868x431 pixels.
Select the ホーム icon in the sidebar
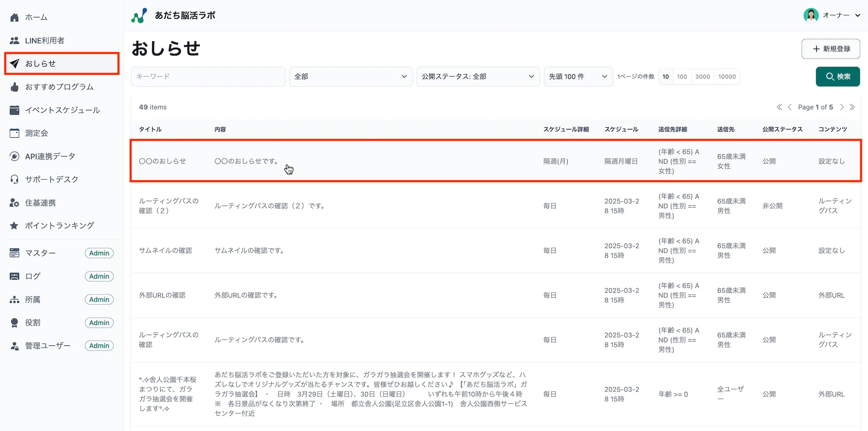click(x=14, y=17)
